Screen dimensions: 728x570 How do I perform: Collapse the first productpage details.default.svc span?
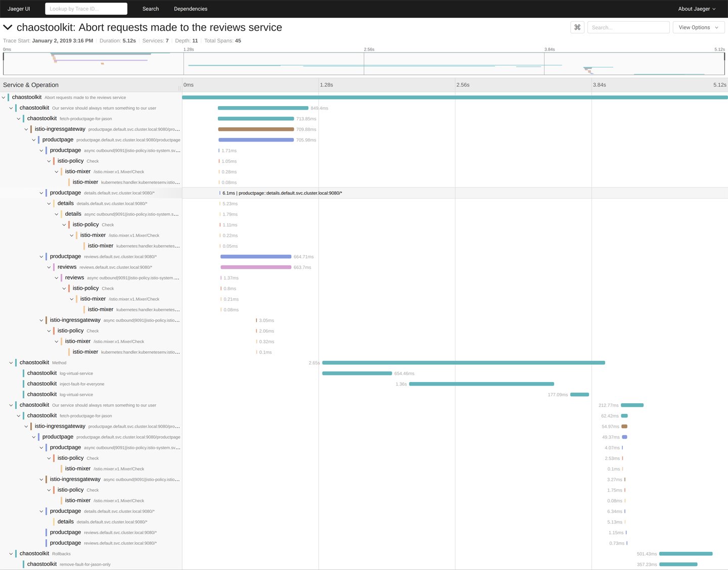(x=41, y=193)
